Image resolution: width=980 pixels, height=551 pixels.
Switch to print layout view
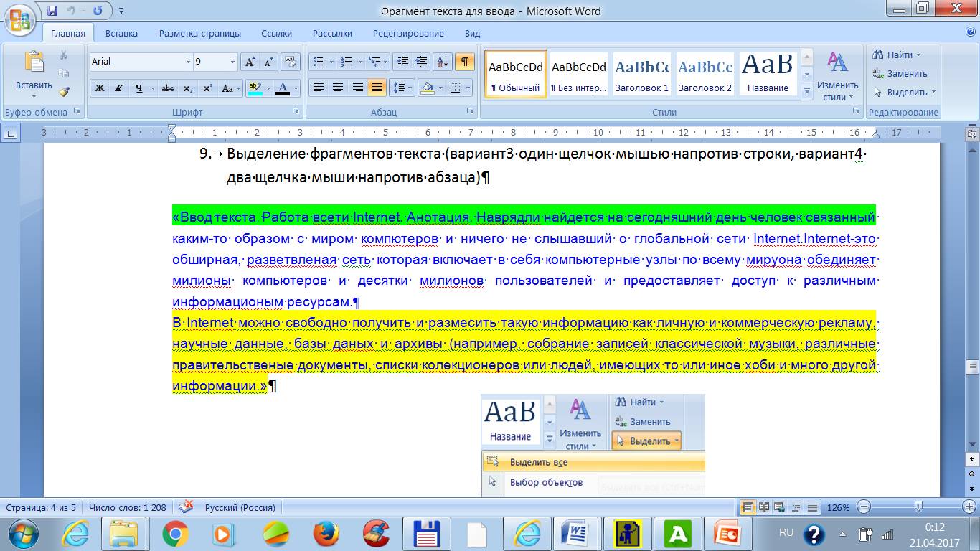[x=748, y=507]
